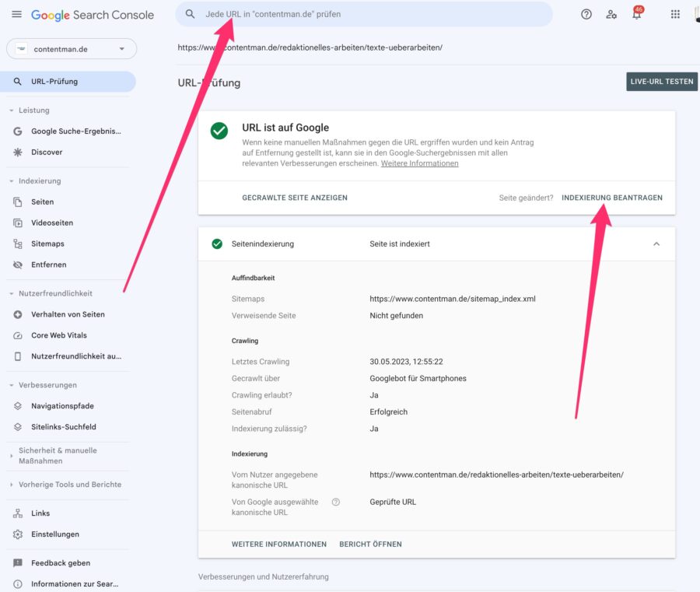Click the Seiten pages icon
This screenshot has width=700, height=592.
pos(17,202)
